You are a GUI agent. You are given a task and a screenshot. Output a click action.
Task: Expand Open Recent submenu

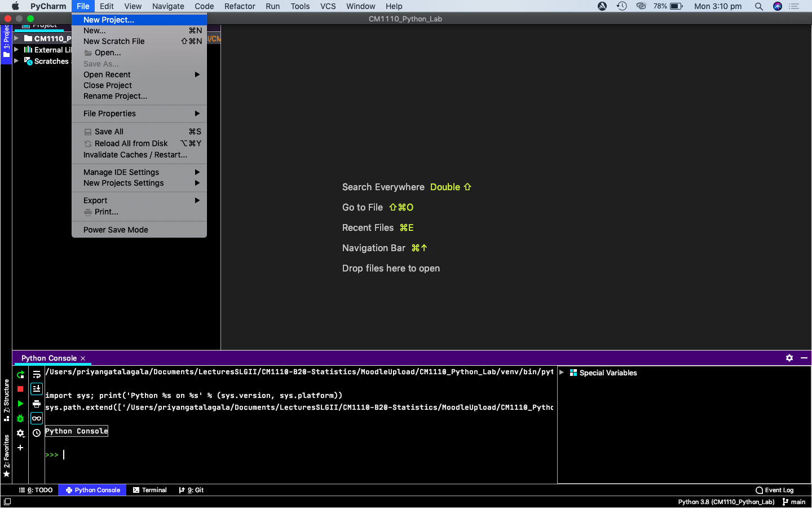pyautogui.click(x=139, y=75)
